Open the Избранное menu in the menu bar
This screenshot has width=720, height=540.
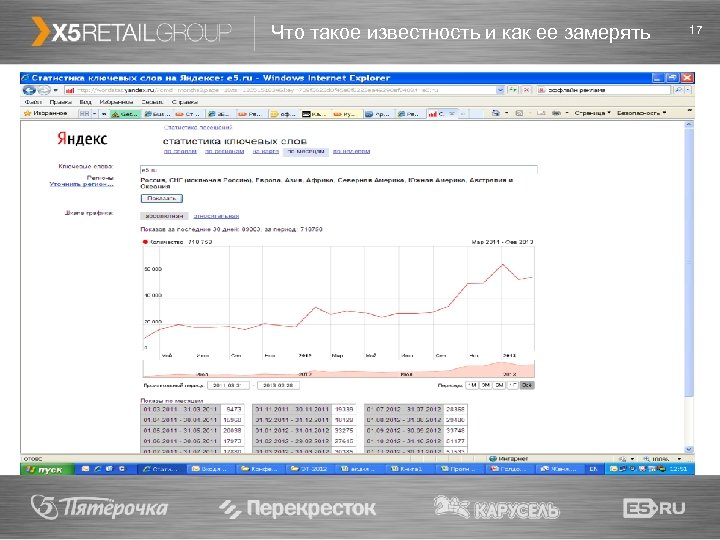tap(116, 102)
